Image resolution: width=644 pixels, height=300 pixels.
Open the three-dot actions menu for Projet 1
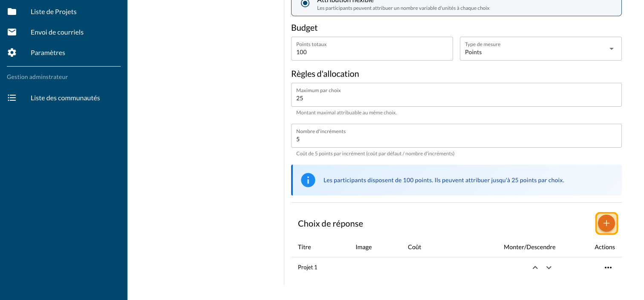608,268
